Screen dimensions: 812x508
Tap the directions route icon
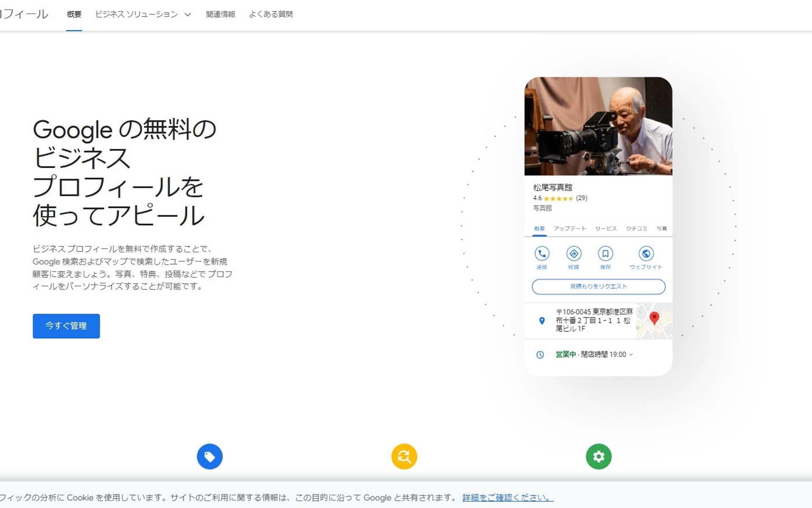pos(573,254)
